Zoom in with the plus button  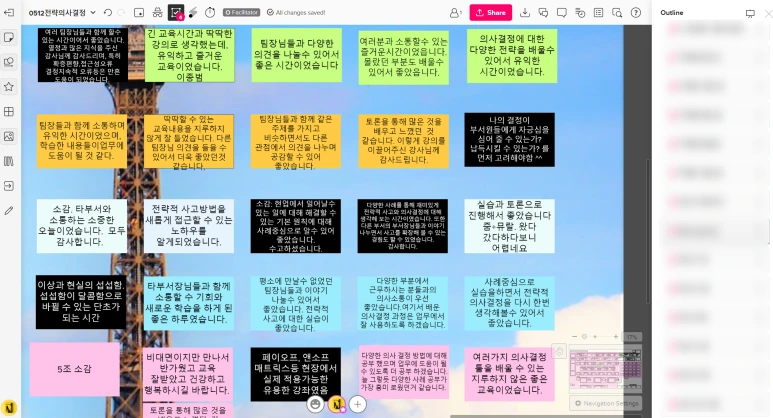point(616,337)
